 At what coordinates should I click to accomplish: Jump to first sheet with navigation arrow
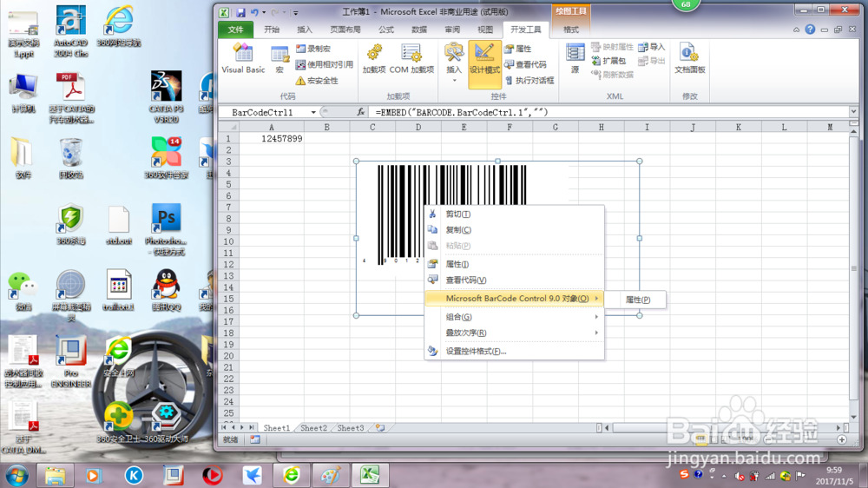coord(224,427)
